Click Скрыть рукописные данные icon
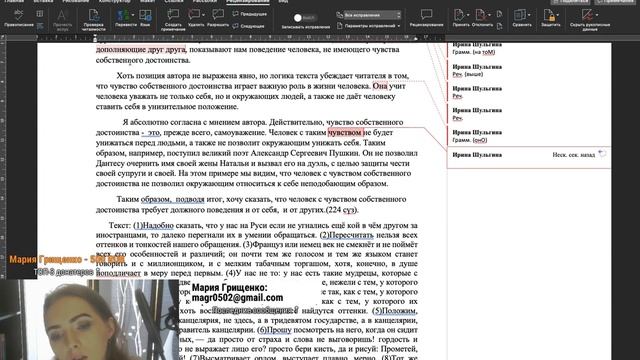 tap(587, 15)
